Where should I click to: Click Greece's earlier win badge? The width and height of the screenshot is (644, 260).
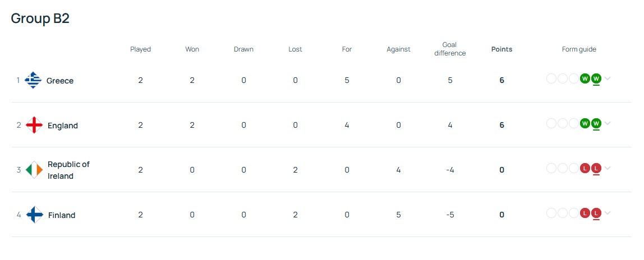(x=585, y=78)
